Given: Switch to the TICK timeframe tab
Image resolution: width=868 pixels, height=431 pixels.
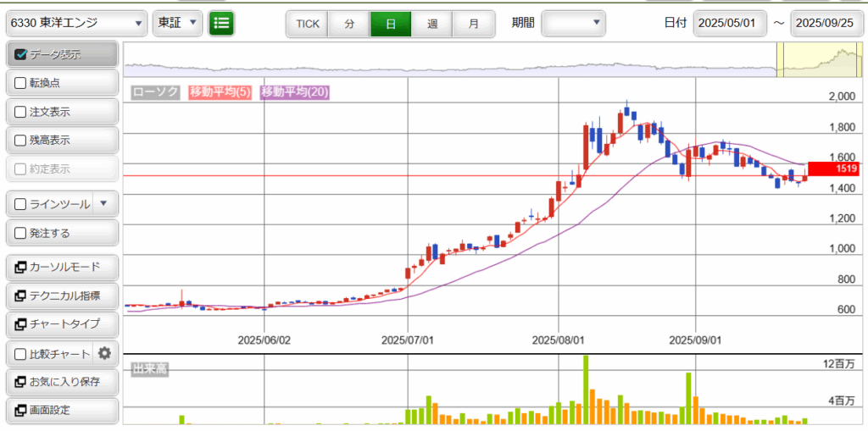Looking at the screenshot, I should click(x=307, y=24).
